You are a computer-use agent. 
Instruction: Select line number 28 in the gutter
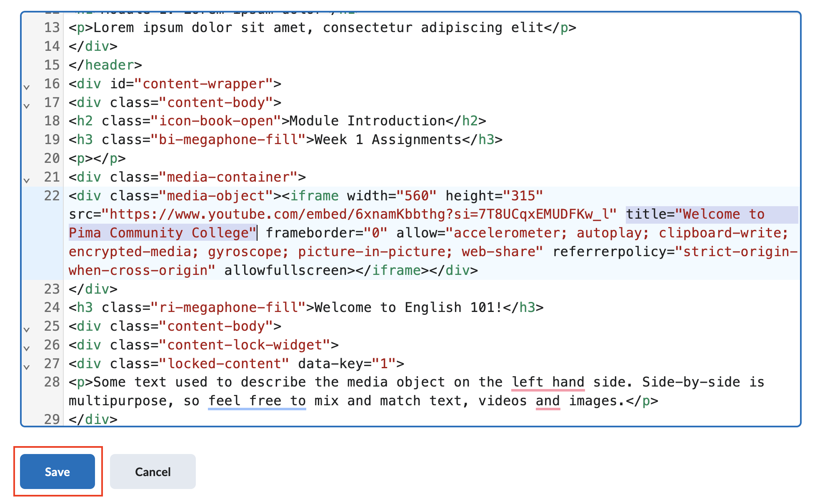coord(52,382)
